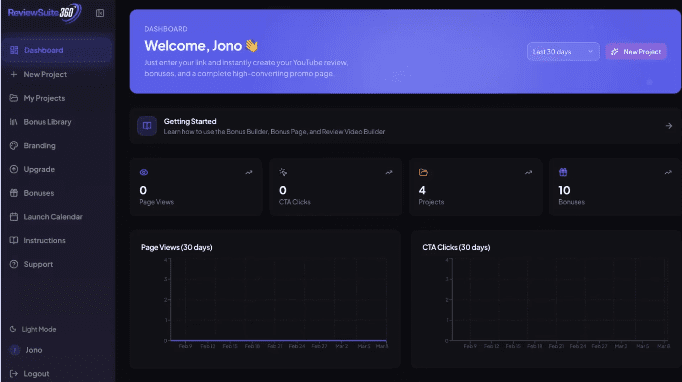Click the Page Views (30 days) chart title
This screenshot has height=382, width=682.
coord(177,247)
